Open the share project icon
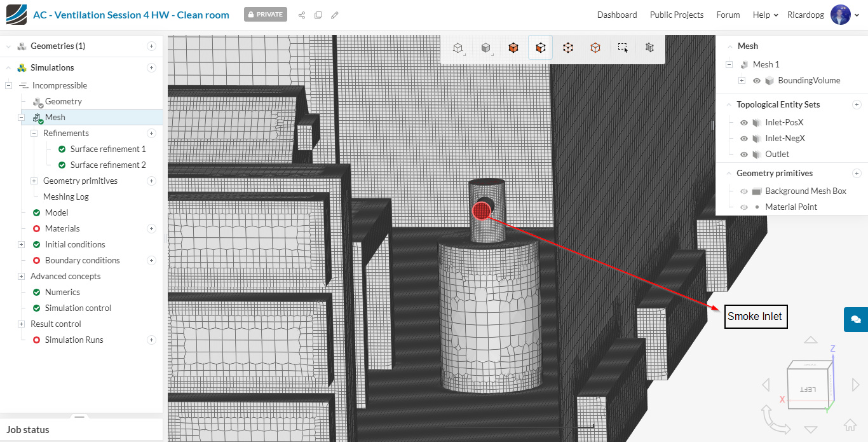The width and height of the screenshot is (868, 442). pyautogui.click(x=302, y=15)
